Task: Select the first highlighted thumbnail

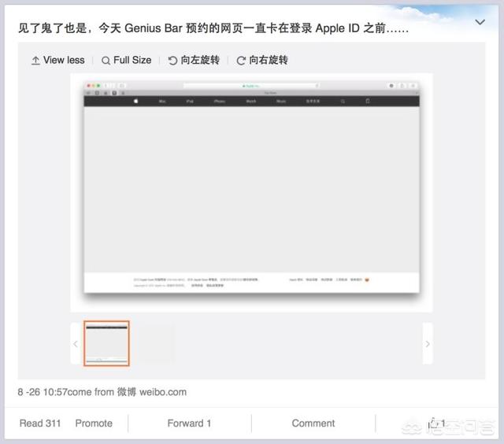Action: coord(106,343)
